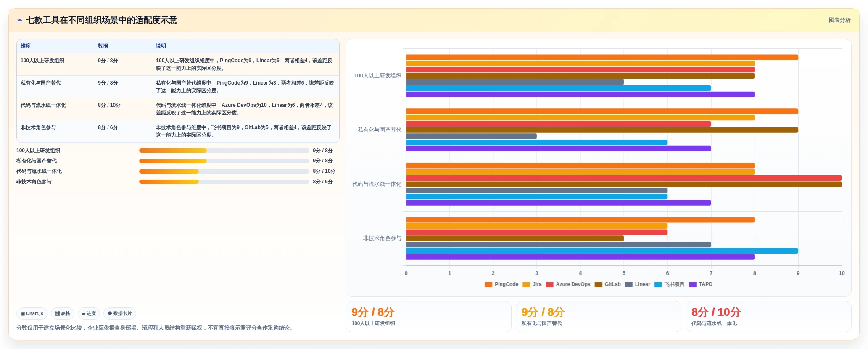Click the 维度 column header
The image size is (868, 349).
coord(26,46)
